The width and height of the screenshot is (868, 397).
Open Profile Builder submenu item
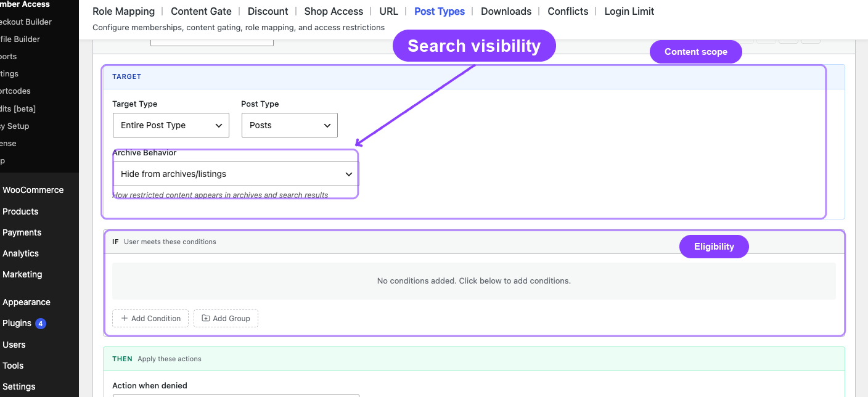tap(20, 39)
